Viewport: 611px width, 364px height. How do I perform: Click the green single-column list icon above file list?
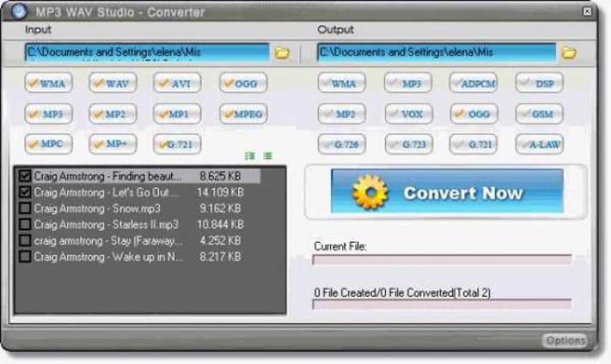[x=268, y=156]
